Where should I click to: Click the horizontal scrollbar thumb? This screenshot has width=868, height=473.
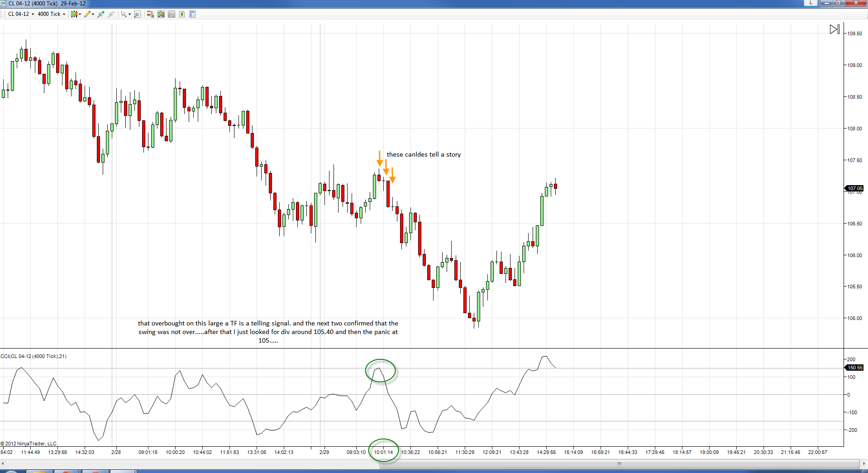click(619, 463)
